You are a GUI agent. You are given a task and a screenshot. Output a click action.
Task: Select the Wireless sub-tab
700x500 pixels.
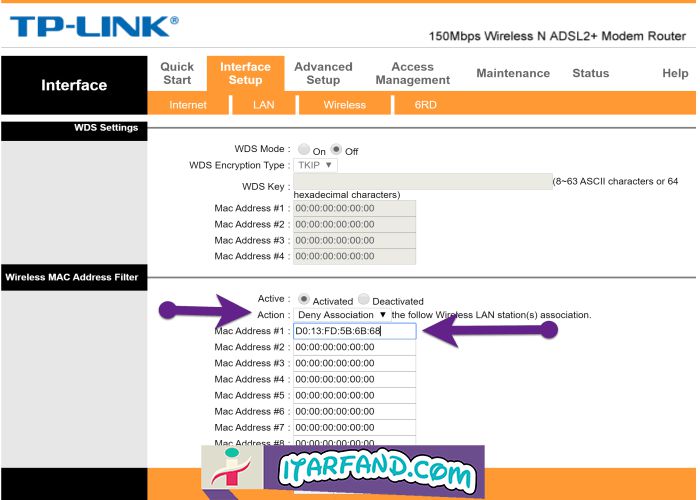click(344, 104)
